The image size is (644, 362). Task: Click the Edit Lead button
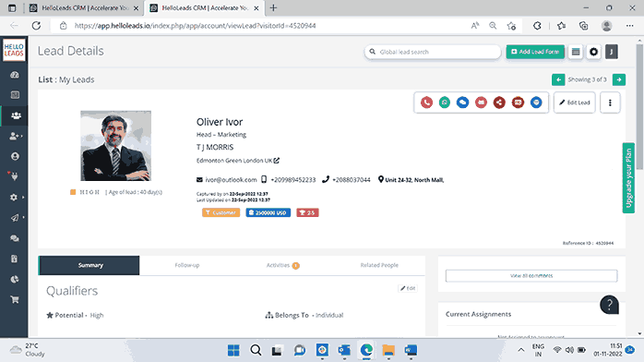click(x=574, y=103)
